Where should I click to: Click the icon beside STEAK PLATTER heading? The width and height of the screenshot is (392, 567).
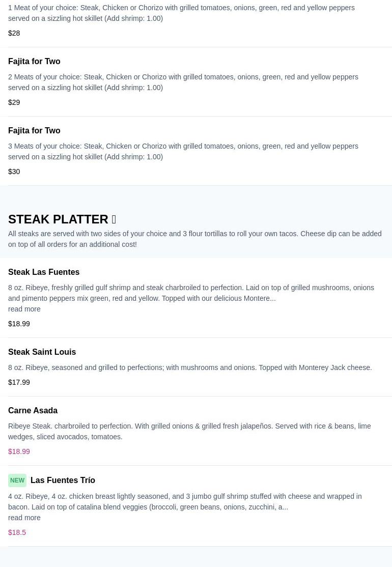[x=114, y=219]
